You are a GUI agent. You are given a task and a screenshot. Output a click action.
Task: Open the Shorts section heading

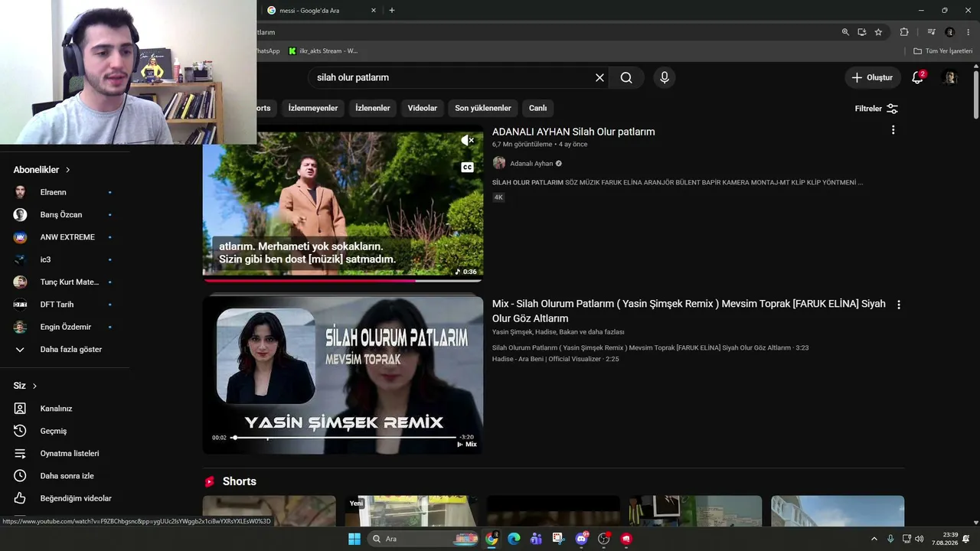point(239,481)
